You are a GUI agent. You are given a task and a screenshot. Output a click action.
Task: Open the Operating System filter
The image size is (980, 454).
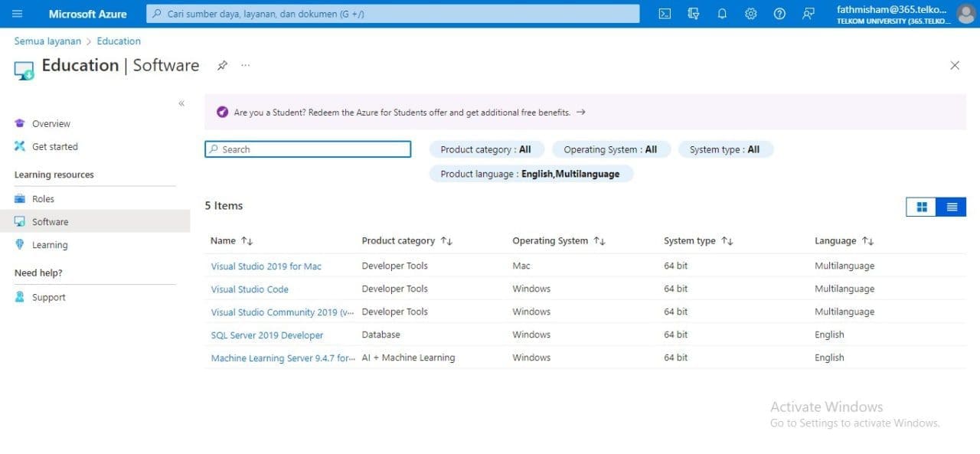[610, 150]
